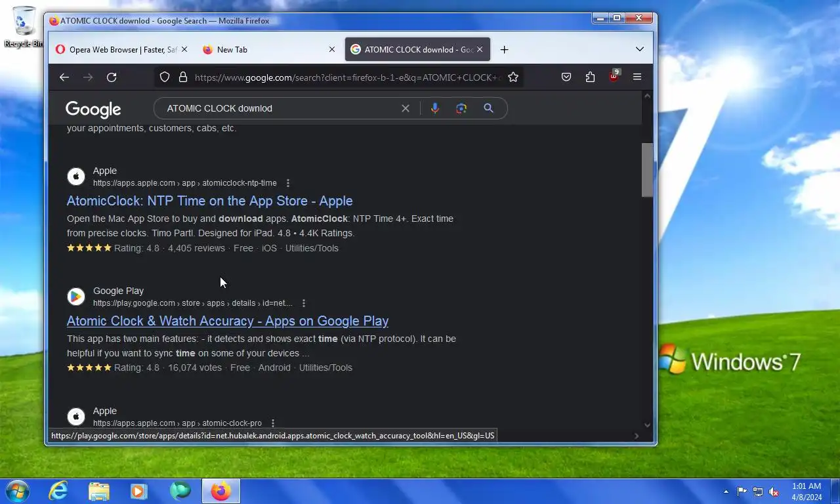Open Windows Explorer folder on taskbar
This screenshot has height=504, width=840.
click(x=99, y=491)
